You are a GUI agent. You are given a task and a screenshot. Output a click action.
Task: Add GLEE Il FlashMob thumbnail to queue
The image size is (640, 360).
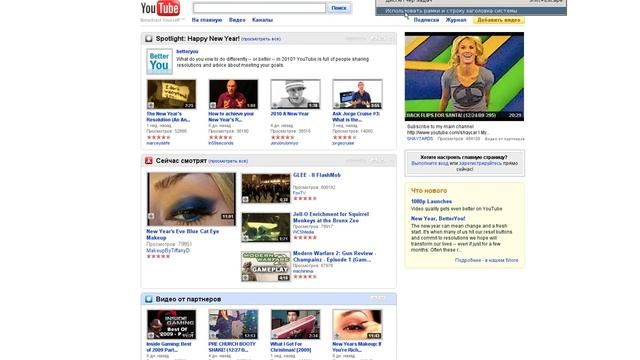pyautogui.click(x=245, y=200)
